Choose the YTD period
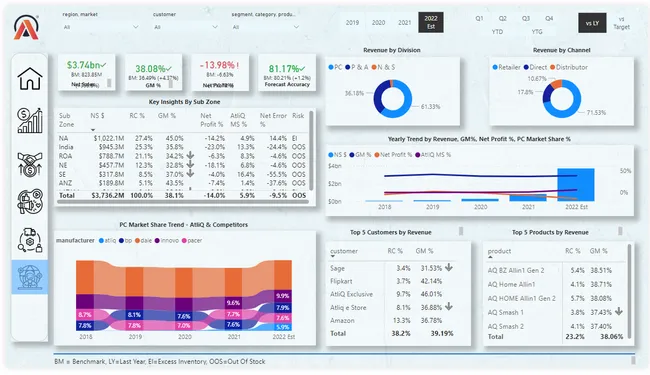The image size is (650, 375). coord(497,31)
